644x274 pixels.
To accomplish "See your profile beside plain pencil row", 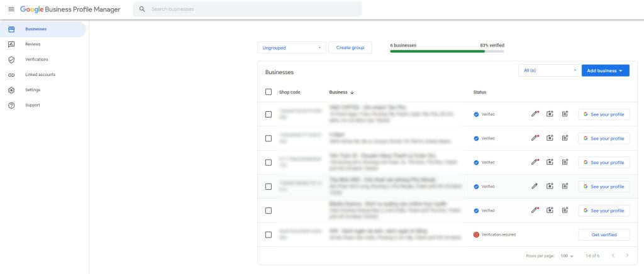I will 604,186.
